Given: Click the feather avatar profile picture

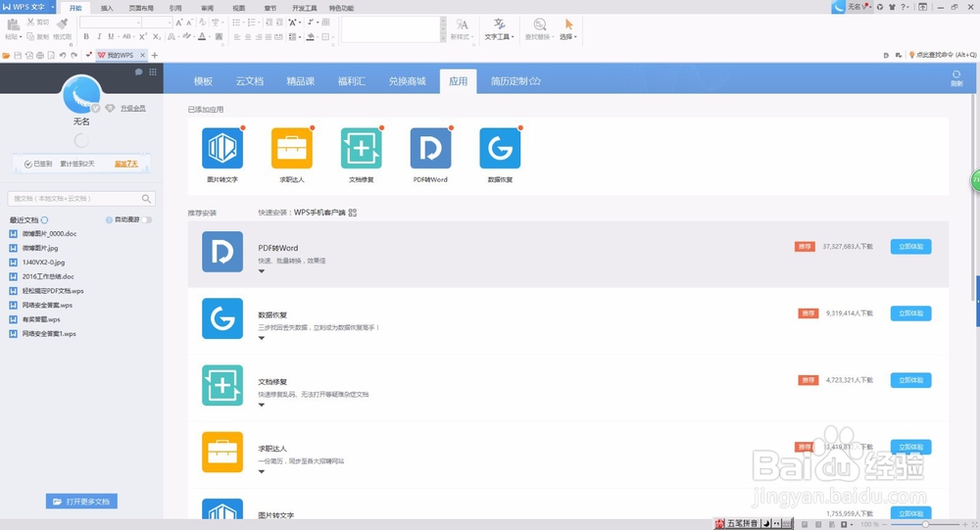Looking at the screenshot, I should (81, 94).
